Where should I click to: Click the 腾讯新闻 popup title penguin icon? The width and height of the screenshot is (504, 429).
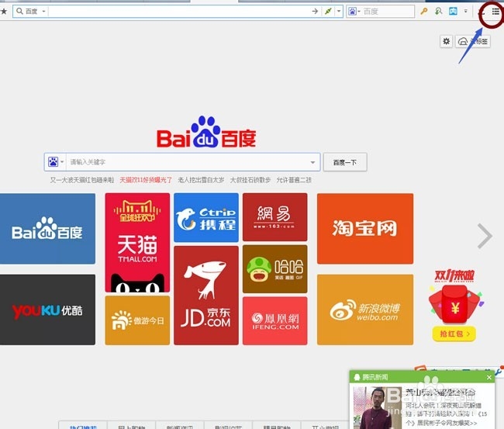357,377
